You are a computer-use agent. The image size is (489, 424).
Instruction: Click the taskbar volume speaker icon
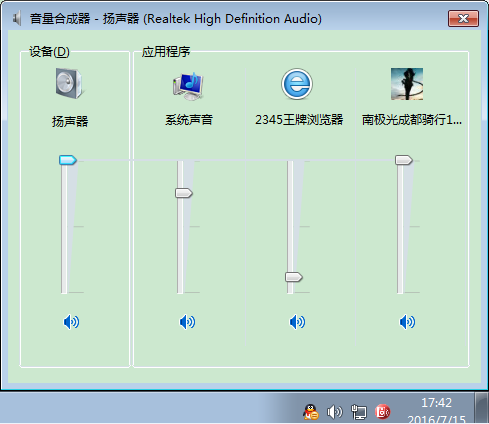[334, 412]
